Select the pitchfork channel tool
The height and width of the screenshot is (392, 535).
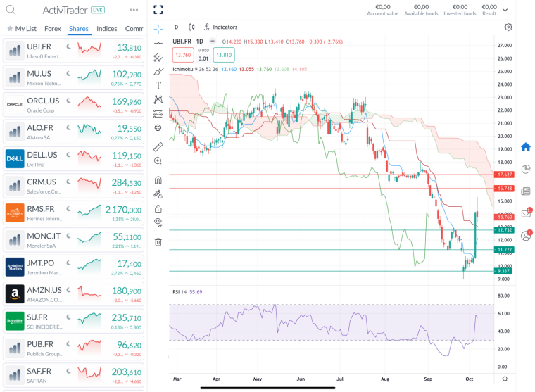158,57
